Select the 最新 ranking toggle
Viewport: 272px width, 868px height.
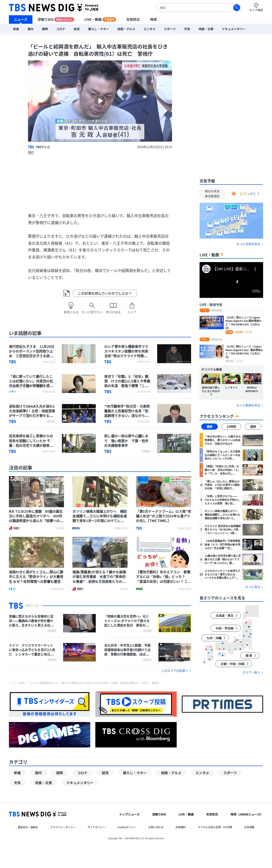(209, 427)
